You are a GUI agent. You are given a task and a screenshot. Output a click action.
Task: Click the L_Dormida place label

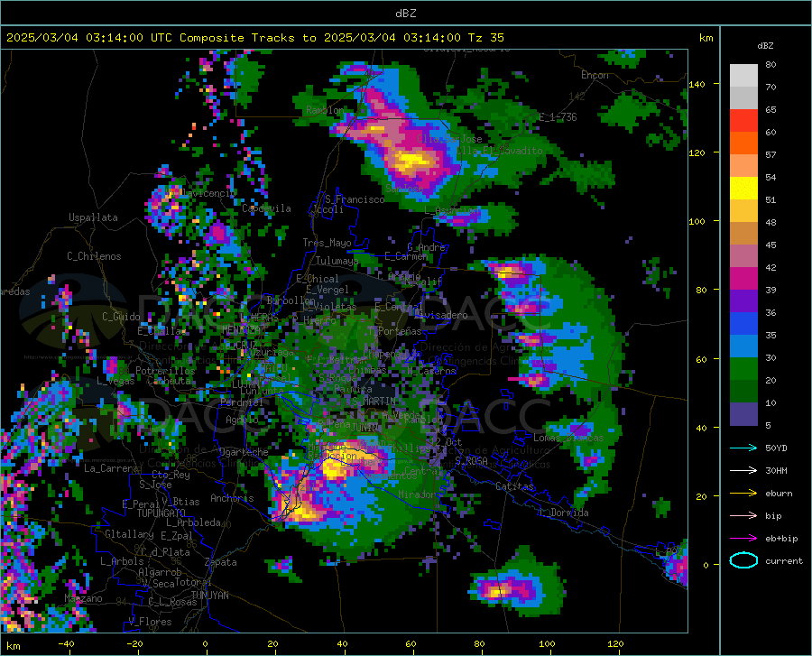tap(563, 513)
